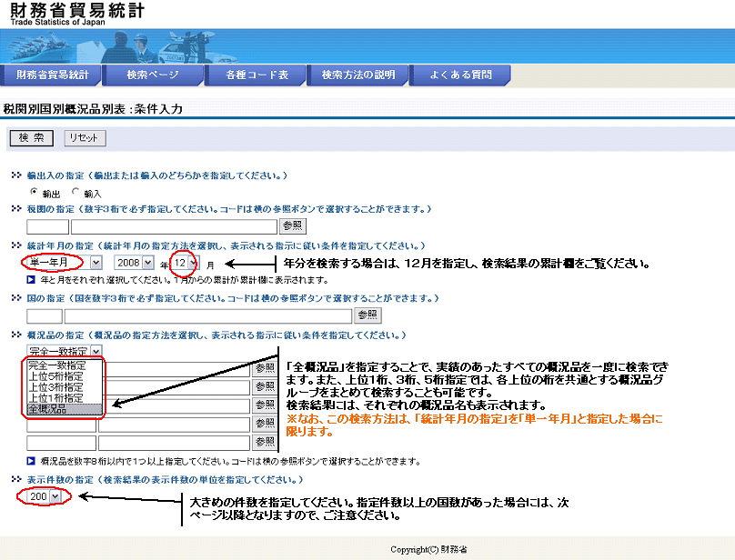This screenshot has width=735, height=560.
Task: Click the 参照 button for country code
Action: click(367, 315)
